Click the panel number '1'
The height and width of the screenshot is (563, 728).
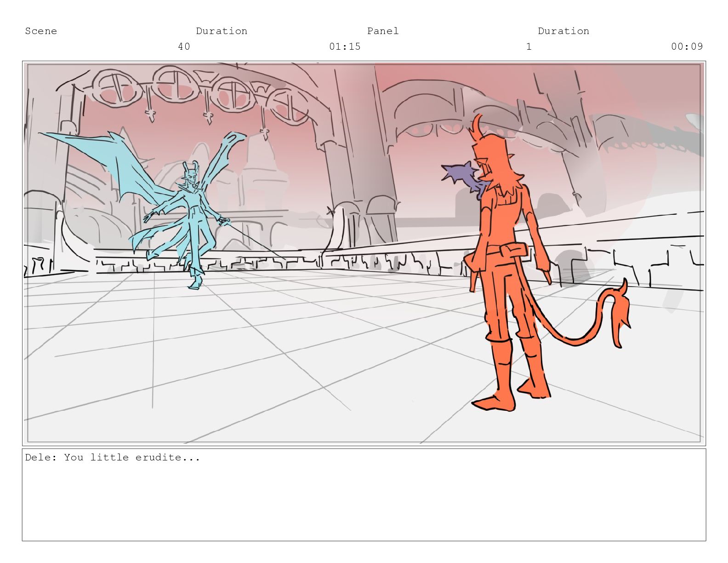click(x=529, y=46)
